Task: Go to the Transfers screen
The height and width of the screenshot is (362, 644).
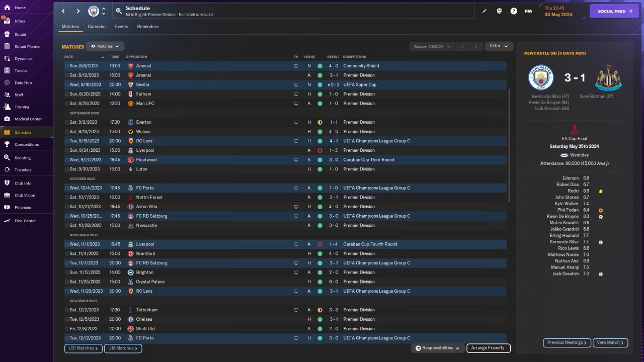Action: [x=23, y=170]
